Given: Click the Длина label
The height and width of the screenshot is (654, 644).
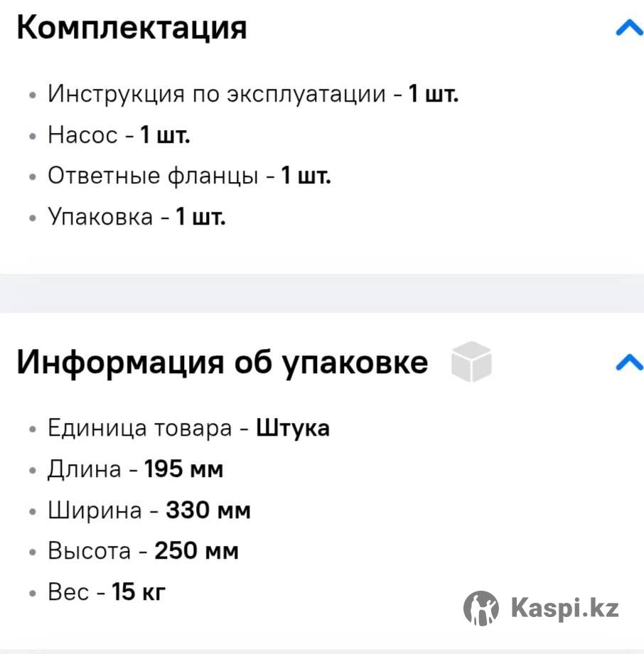Looking at the screenshot, I should (x=85, y=469).
